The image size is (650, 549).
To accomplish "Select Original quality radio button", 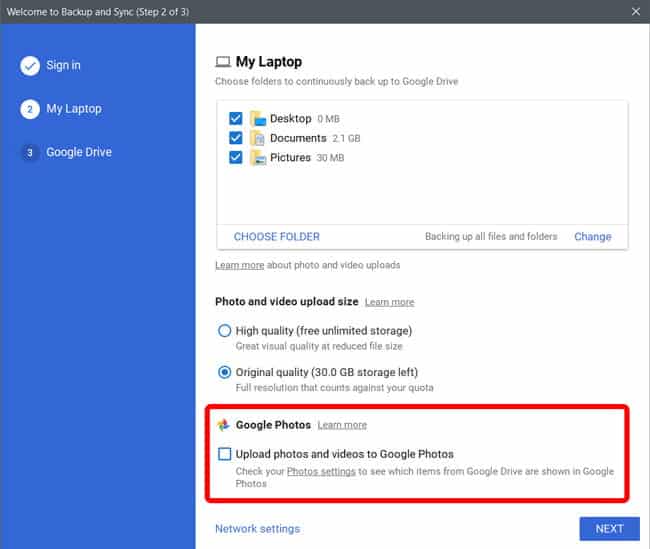I will click(x=224, y=372).
